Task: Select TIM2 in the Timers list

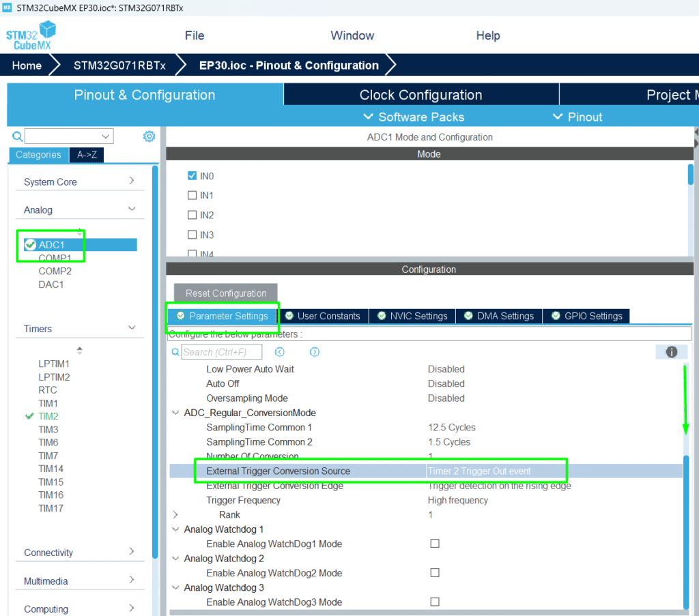Action: pos(48,416)
